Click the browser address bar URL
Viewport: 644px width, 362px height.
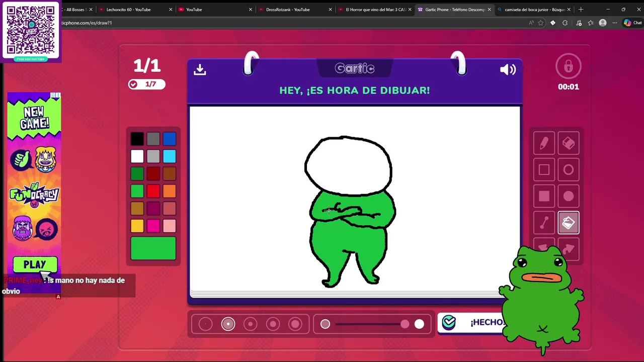[87, 23]
